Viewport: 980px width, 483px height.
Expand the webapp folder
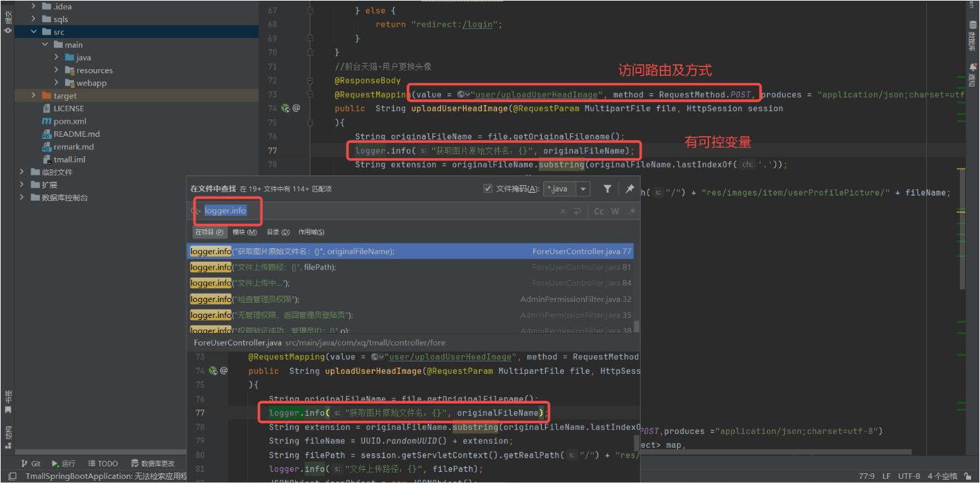click(57, 83)
